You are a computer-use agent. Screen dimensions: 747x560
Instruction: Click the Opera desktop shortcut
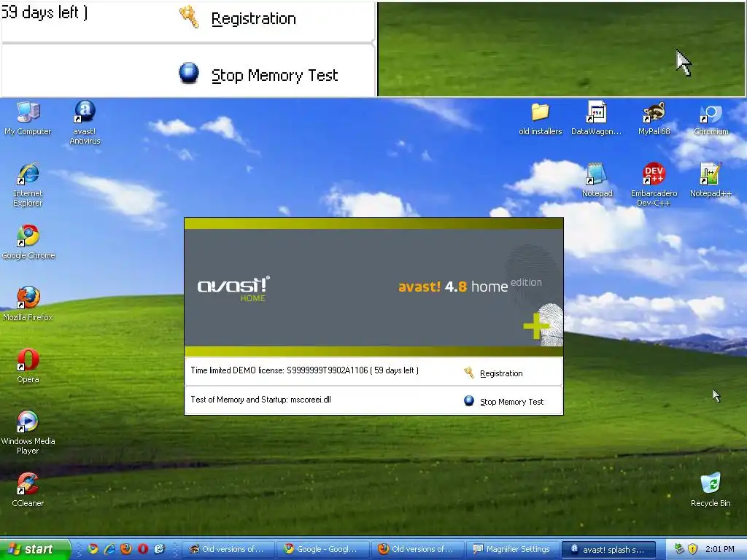click(x=28, y=366)
